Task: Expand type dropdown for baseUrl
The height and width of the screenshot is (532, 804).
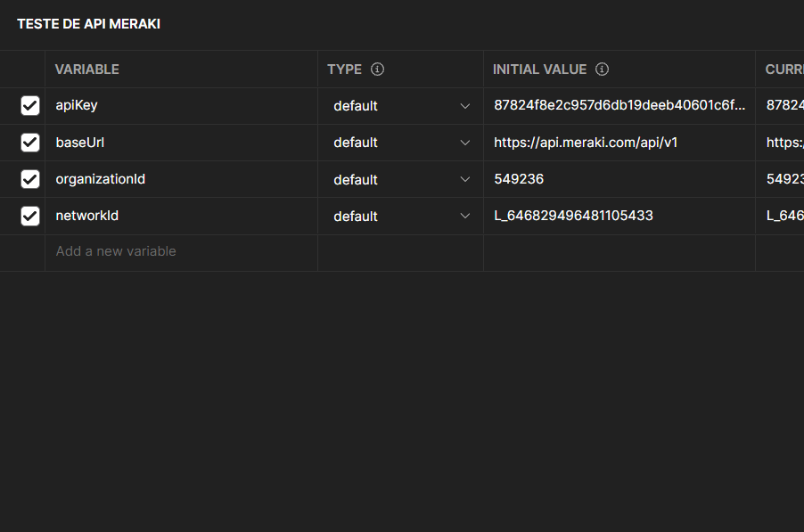Action: point(400,143)
